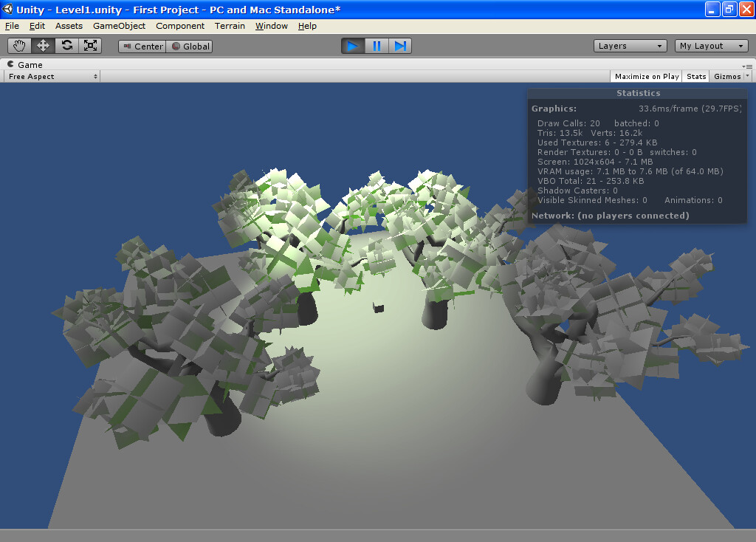Screen dimensions: 756x542
Task: Select the Scale tool
Action: [89, 45]
